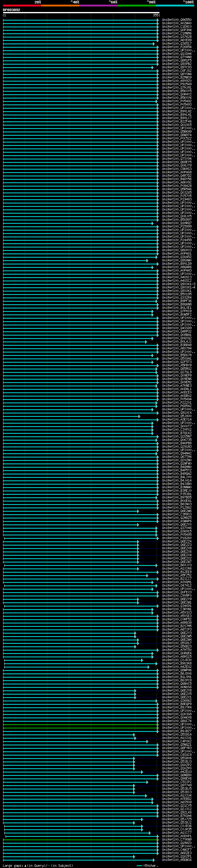This screenshot has height=868, width=197.
Task: Click the Large gaps legend text
Action: click(37, 866)
